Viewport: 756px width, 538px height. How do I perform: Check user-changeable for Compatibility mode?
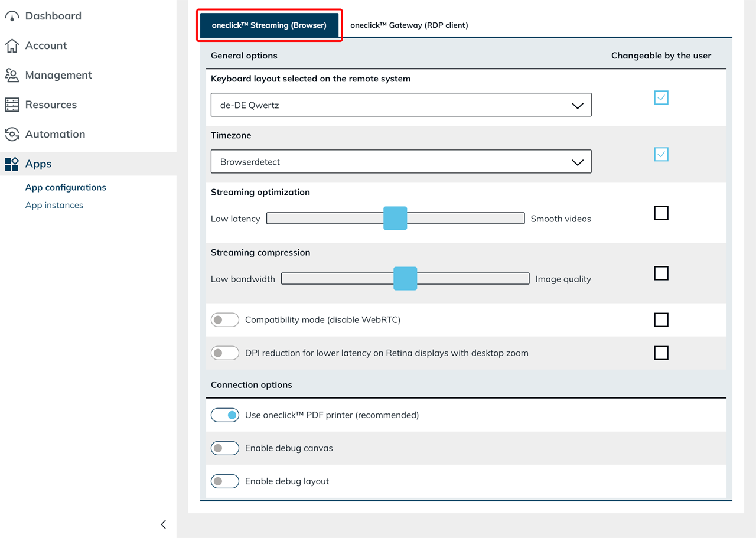point(661,319)
